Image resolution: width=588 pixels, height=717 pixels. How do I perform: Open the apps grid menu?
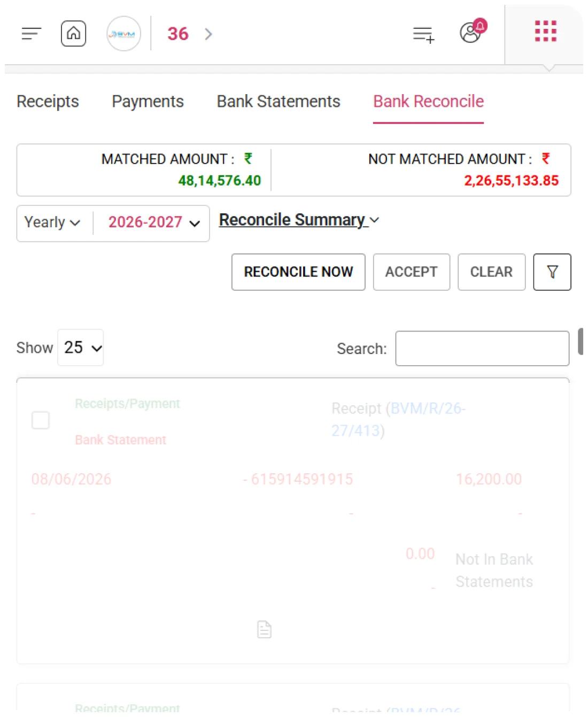[546, 31]
